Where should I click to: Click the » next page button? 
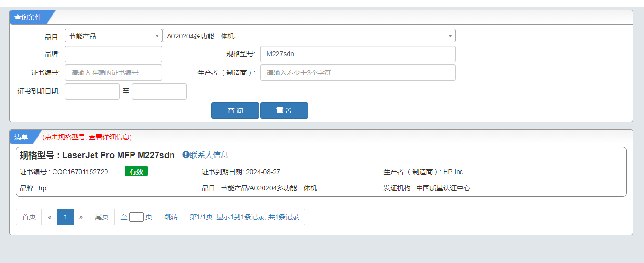(81, 217)
